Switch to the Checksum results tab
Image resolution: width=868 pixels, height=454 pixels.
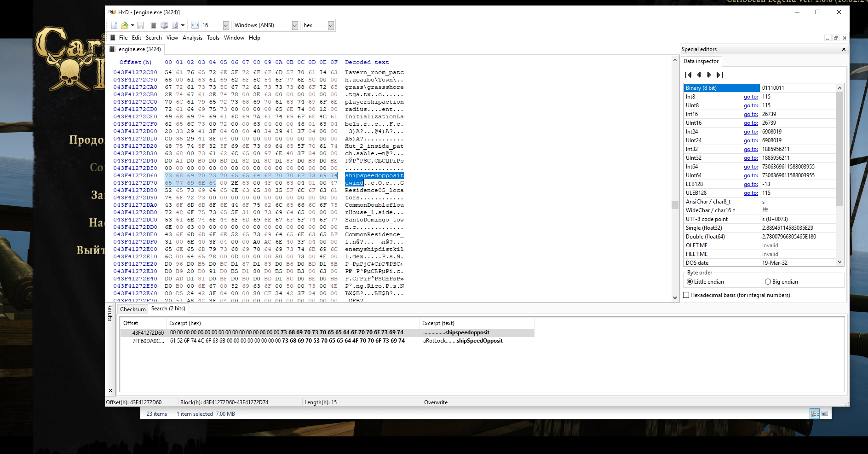coord(133,309)
